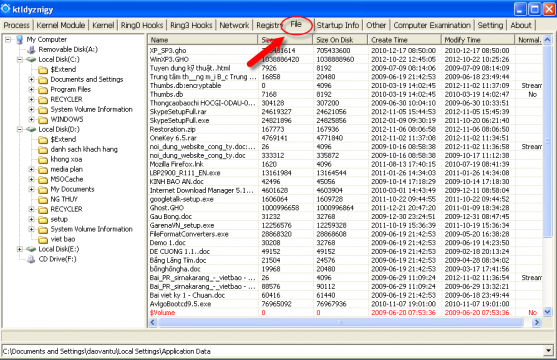557x360 pixels.
Task: Click the Program Files folder icon
Action: point(43,90)
